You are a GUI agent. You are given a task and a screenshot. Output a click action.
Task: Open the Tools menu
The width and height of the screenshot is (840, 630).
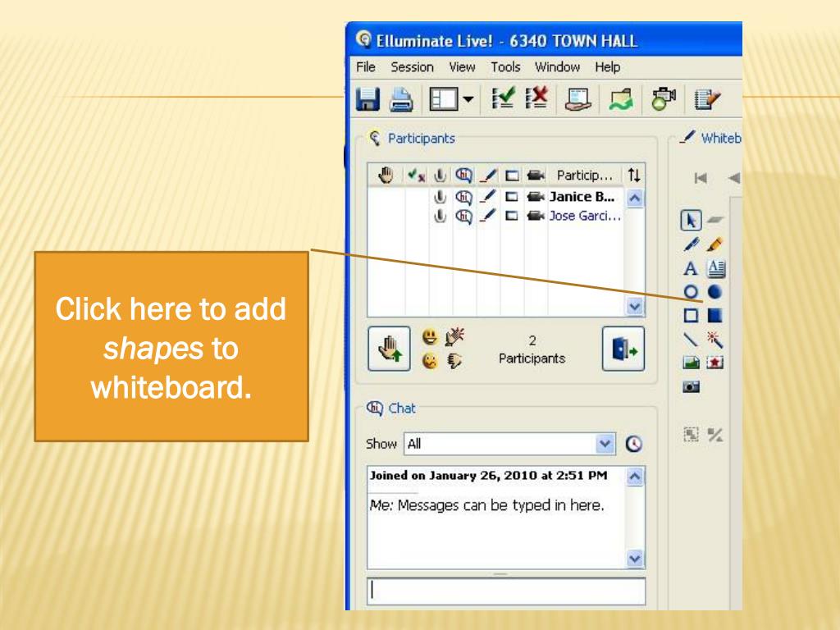505,67
